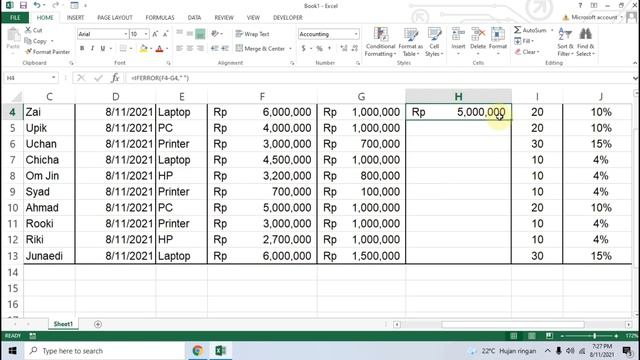Select the Sheet1 tab
The height and width of the screenshot is (360, 640).
pyautogui.click(x=63, y=324)
